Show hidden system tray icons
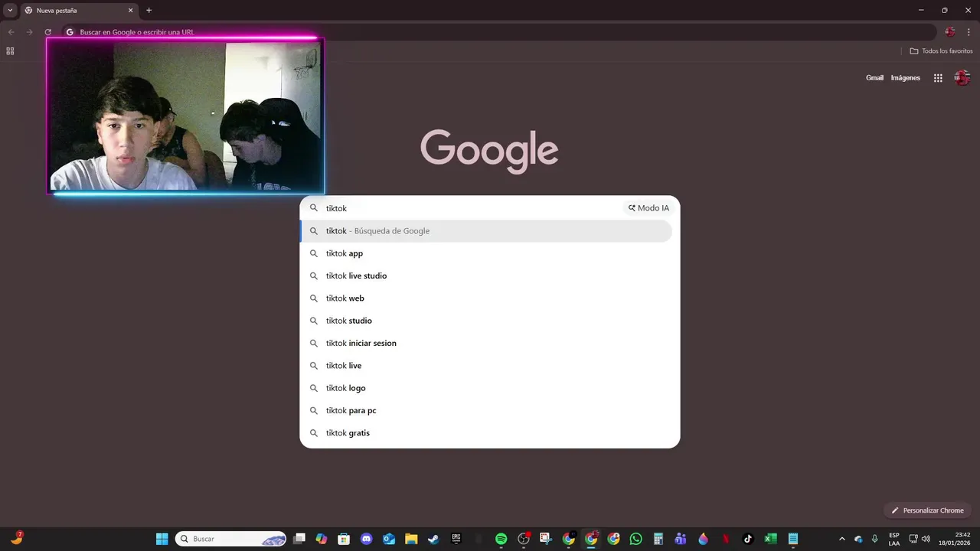Image resolution: width=980 pixels, height=551 pixels. 841,539
